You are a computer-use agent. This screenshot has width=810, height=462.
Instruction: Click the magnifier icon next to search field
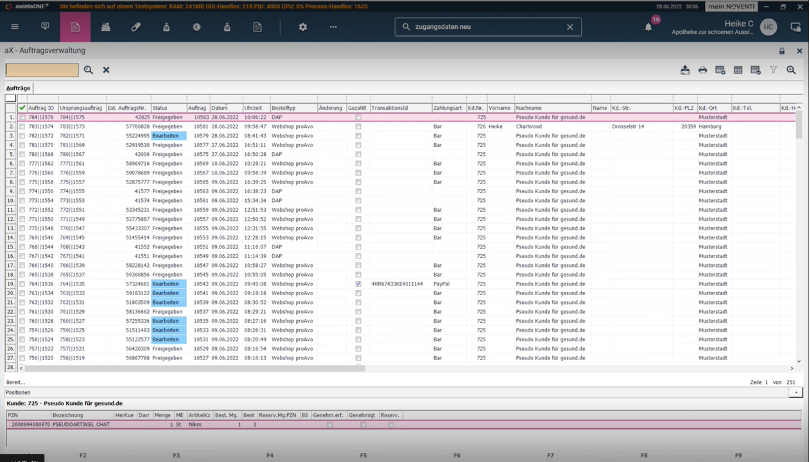coord(88,70)
